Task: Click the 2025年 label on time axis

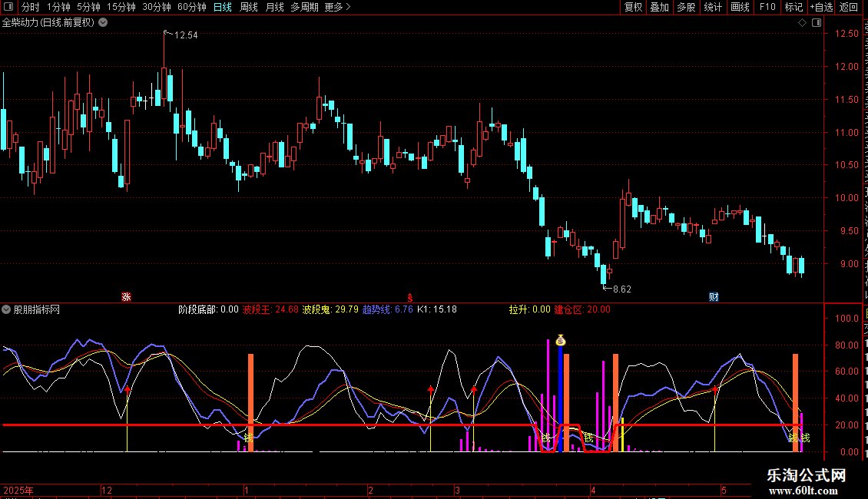Action: (x=18, y=490)
